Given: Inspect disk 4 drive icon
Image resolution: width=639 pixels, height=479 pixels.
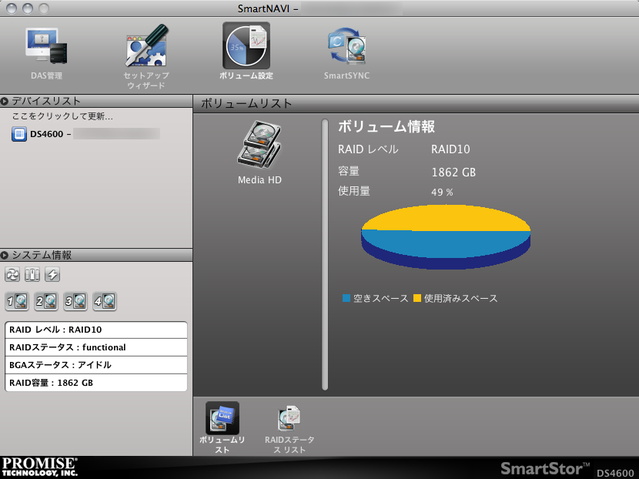Looking at the screenshot, I should pyautogui.click(x=104, y=300).
